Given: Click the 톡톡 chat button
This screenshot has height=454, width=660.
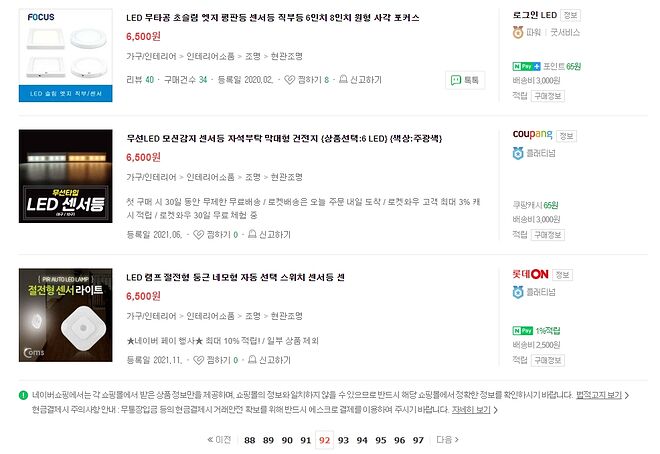Looking at the screenshot, I should [x=465, y=80].
